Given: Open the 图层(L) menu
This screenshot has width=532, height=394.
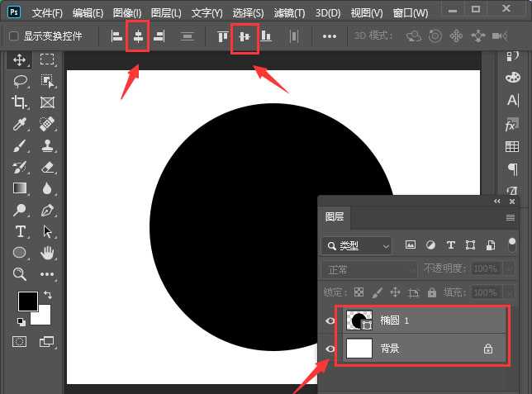Looking at the screenshot, I should 167,13.
